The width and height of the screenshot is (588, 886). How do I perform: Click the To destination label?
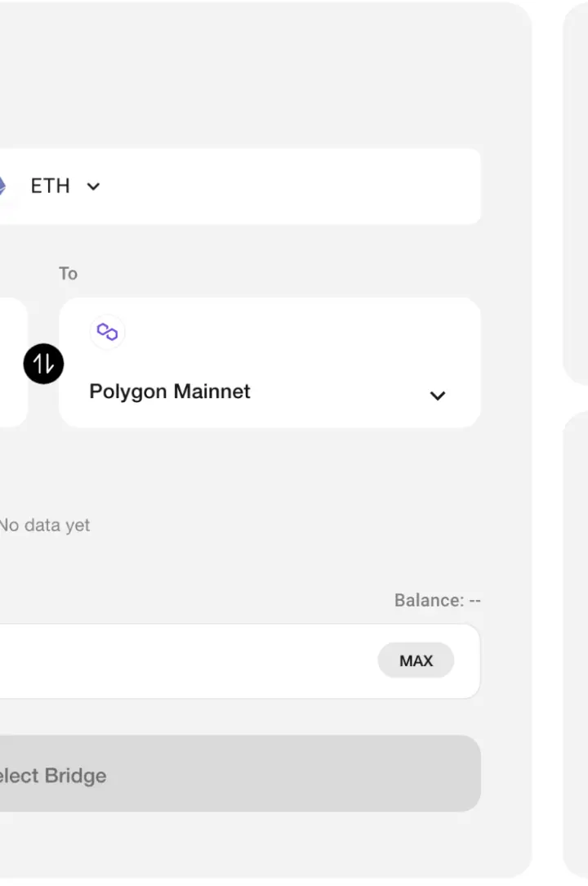coord(68,274)
